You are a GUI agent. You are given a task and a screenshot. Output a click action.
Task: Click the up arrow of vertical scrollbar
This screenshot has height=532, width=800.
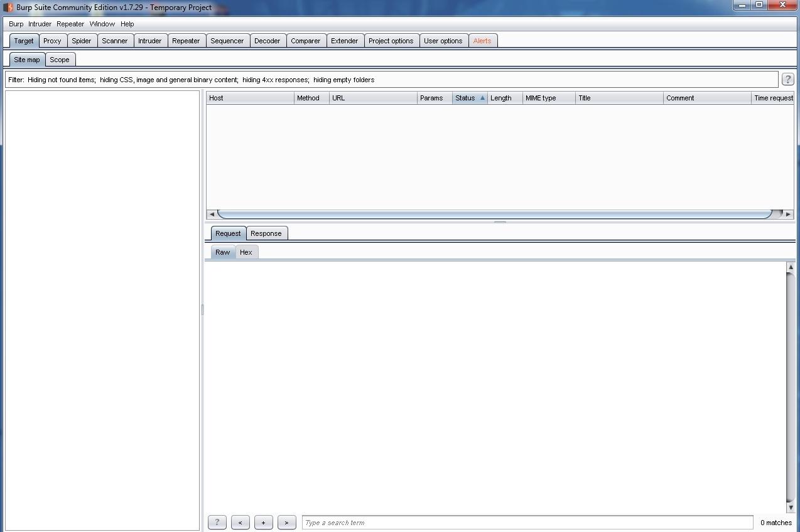click(x=791, y=265)
